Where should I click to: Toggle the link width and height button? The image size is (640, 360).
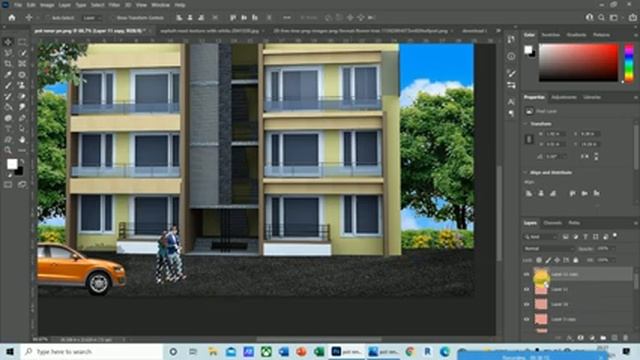click(x=529, y=139)
